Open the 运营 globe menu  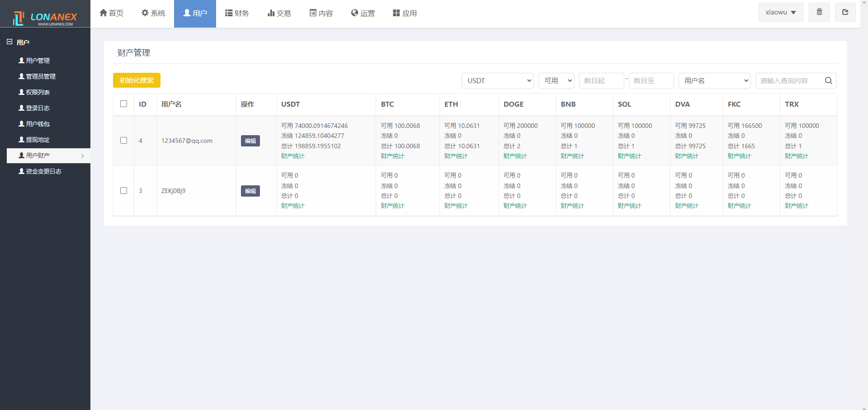[363, 13]
